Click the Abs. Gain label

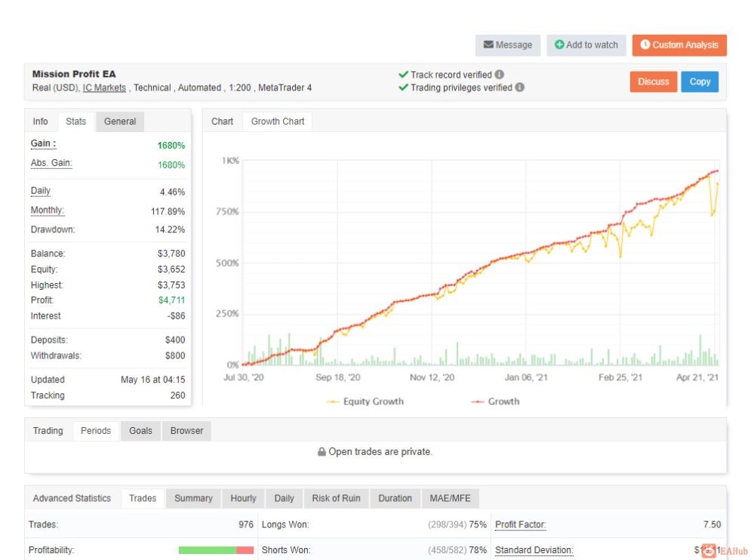click(x=51, y=163)
